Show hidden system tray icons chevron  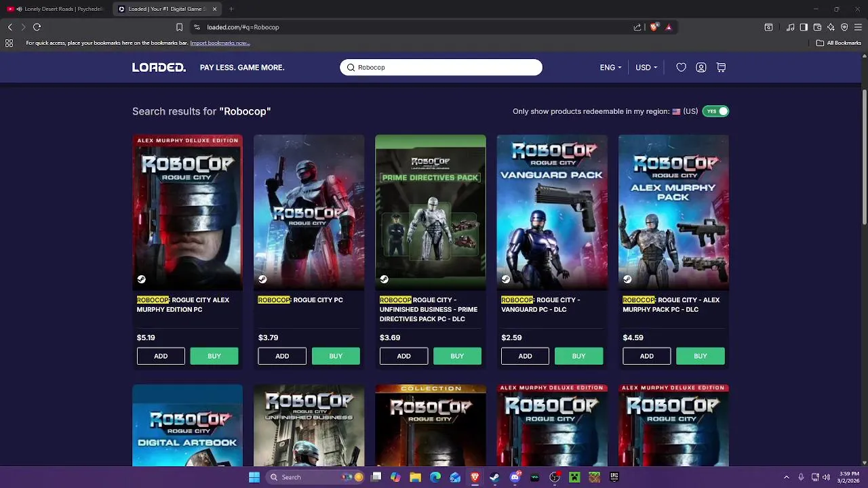click(x=787, y=477)
